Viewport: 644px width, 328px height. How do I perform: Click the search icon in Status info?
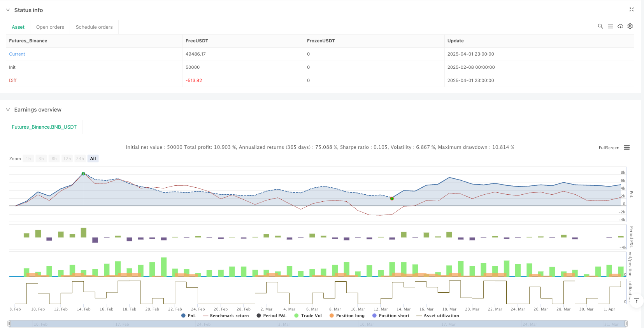(x=600, y=26)
